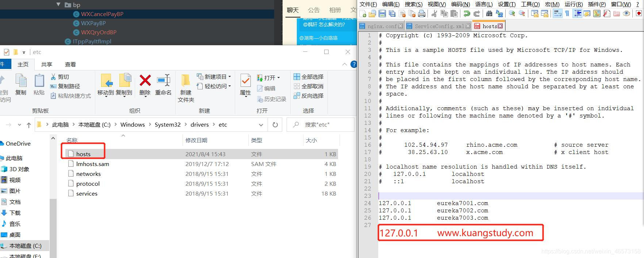Click 复制路径 copy path button
Image resolution: width=644 pixels, height=258 pixels.
tap(65, 86)
